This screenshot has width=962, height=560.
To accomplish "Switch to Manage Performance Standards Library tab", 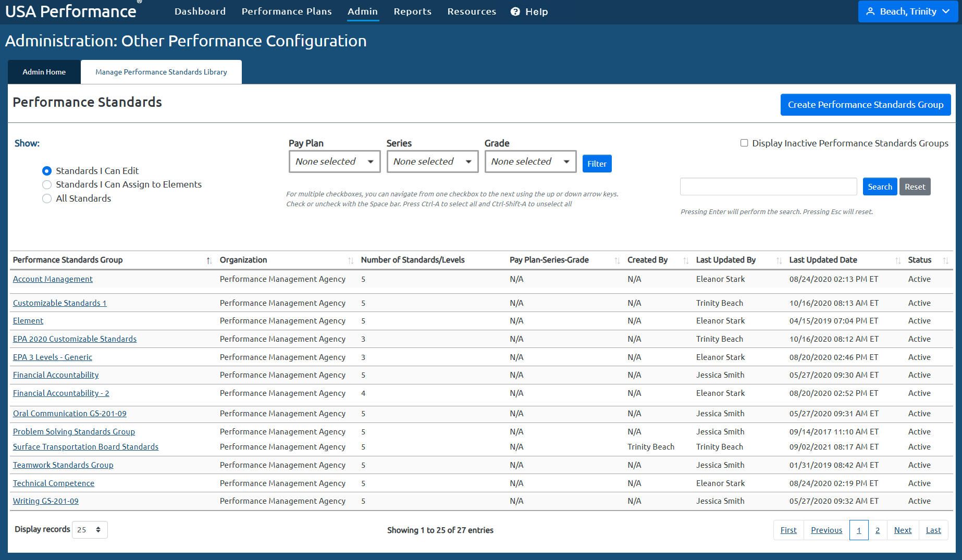I will coord(161,72).
